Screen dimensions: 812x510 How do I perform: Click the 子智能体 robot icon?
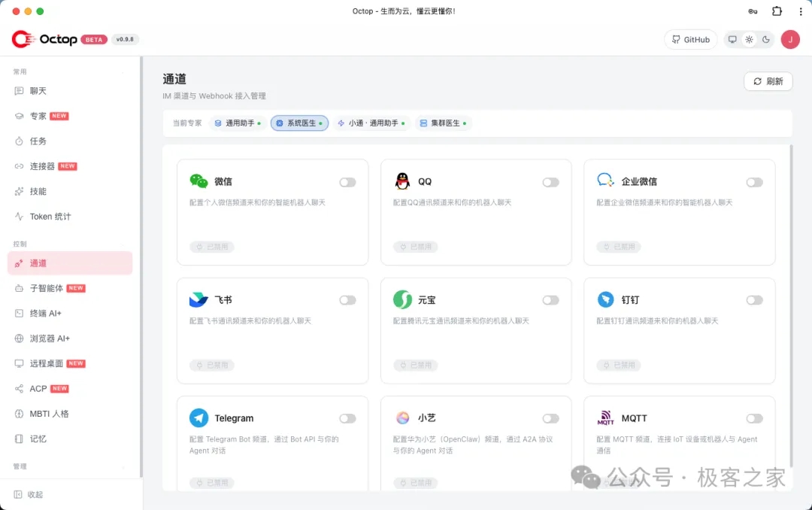coord(19,288)
